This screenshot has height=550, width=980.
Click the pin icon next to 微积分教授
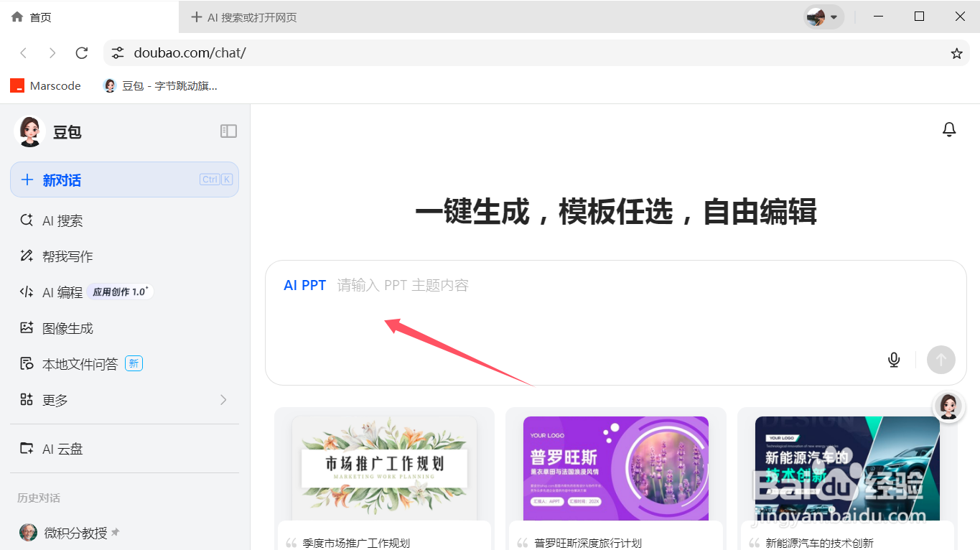tap(116, 532)
